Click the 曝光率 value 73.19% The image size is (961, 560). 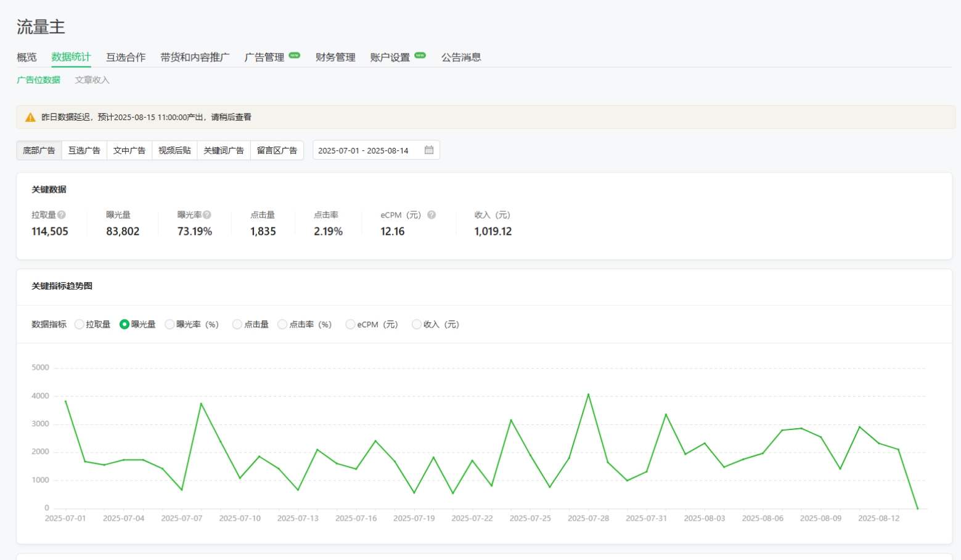[195, 232]
